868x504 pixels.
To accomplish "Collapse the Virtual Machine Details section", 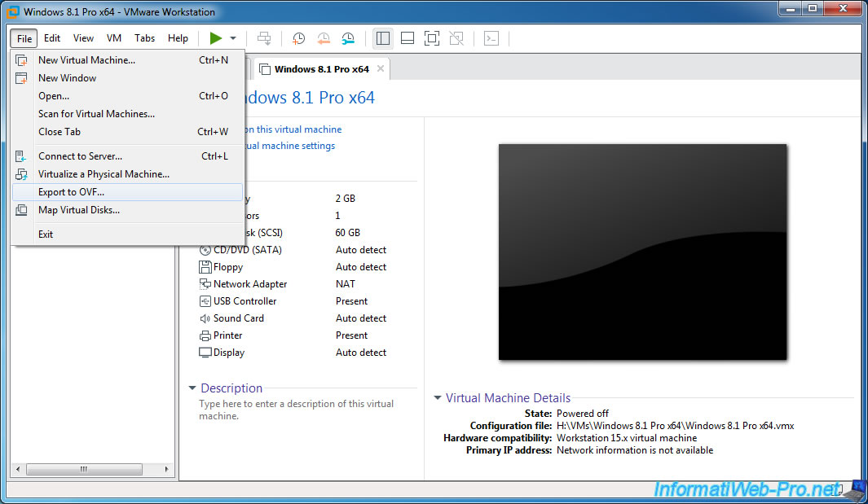I will (x=438, y=398).
